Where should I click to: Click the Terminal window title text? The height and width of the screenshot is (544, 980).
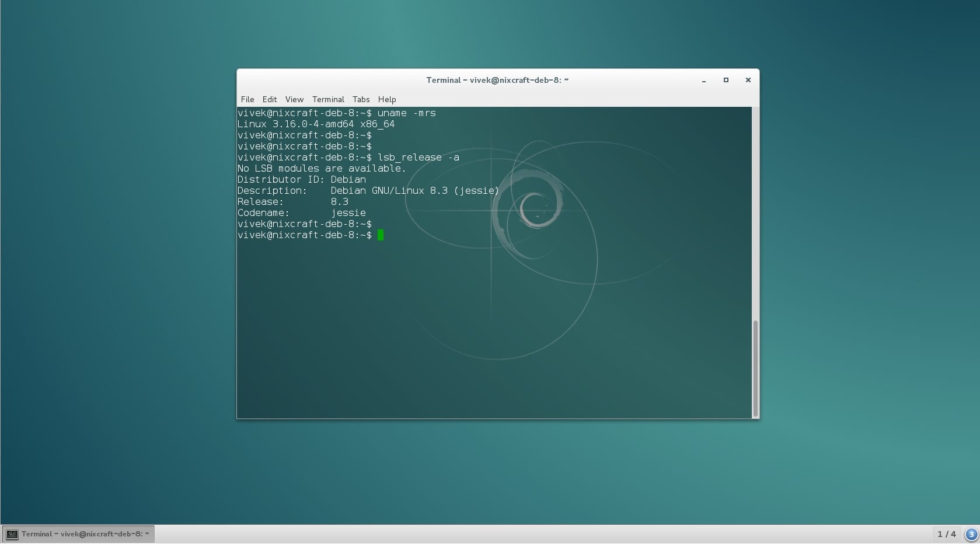click(497, 80)
